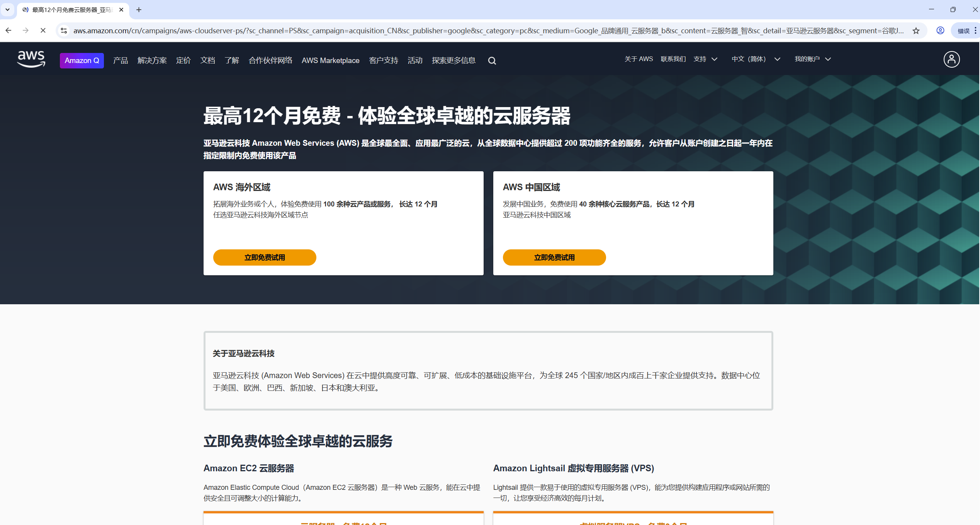Open the tab search dropdown arrow
The width and height of the screenshot is (980, 525).
(x=7, y=10)
